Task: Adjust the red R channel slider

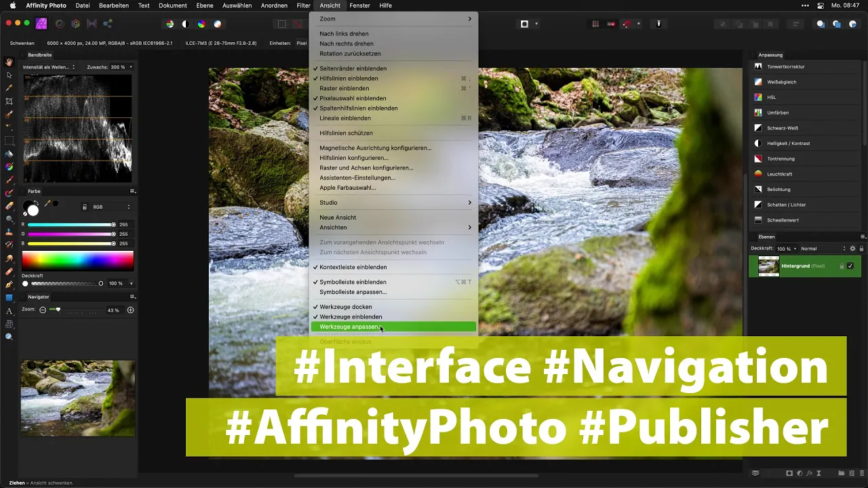Action: click(x=72, y=224)
